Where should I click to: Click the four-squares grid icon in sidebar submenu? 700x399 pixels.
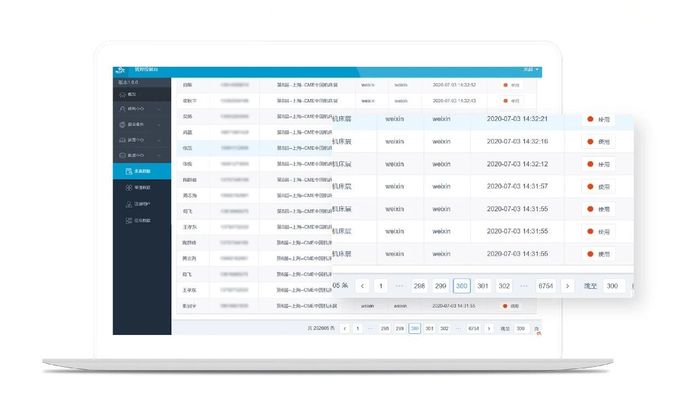(x=129, y=188)
